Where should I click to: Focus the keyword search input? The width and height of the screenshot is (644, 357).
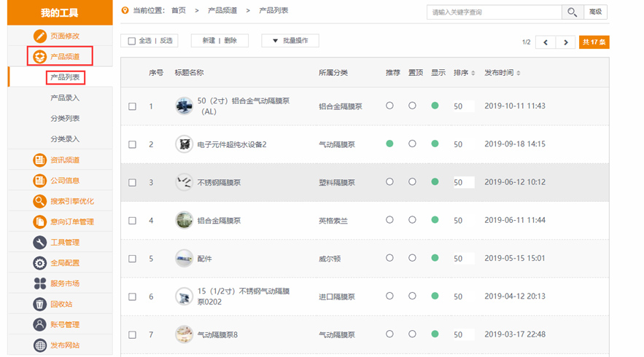494,12
